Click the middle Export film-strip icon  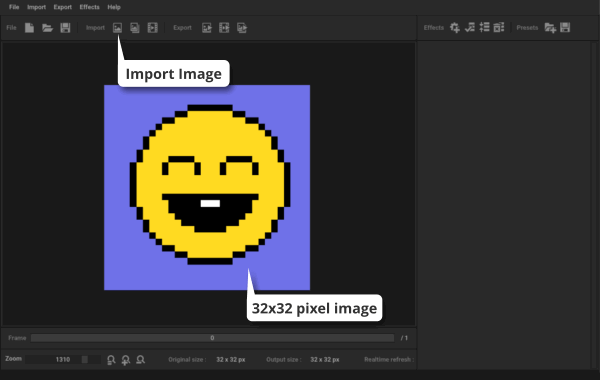224,28
